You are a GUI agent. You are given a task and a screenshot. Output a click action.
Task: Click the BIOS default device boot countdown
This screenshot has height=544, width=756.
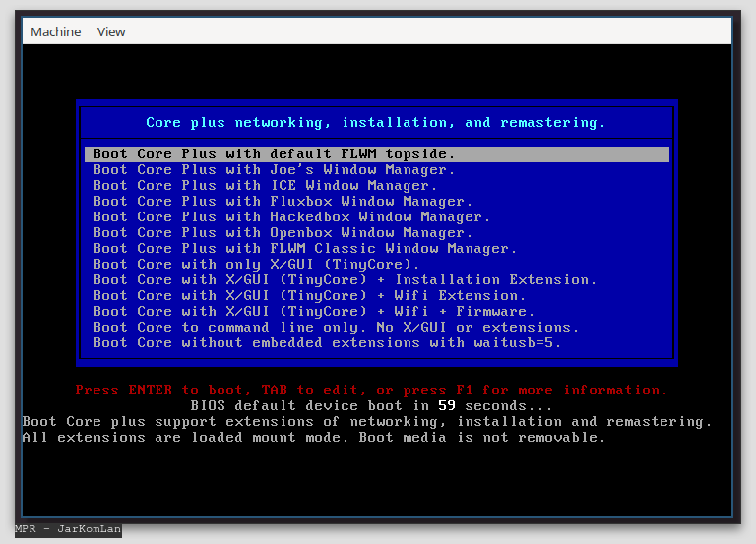pos(371,405)
